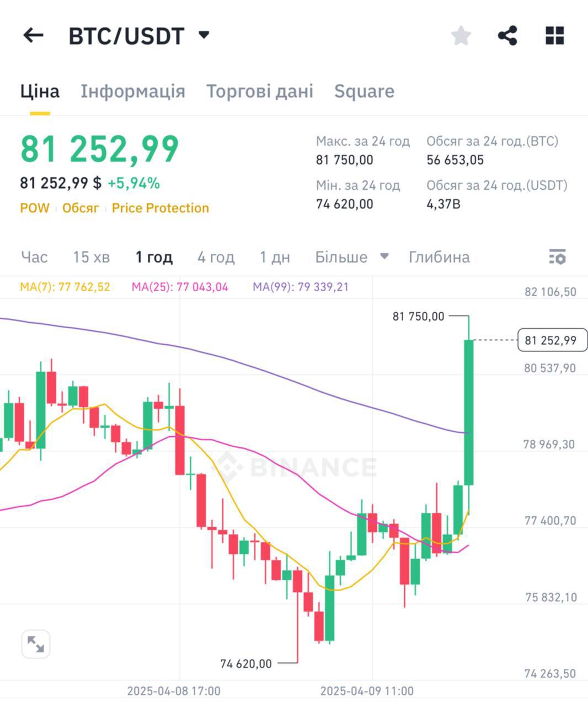Switch to the Інформація tab

(x=133, y=91)
